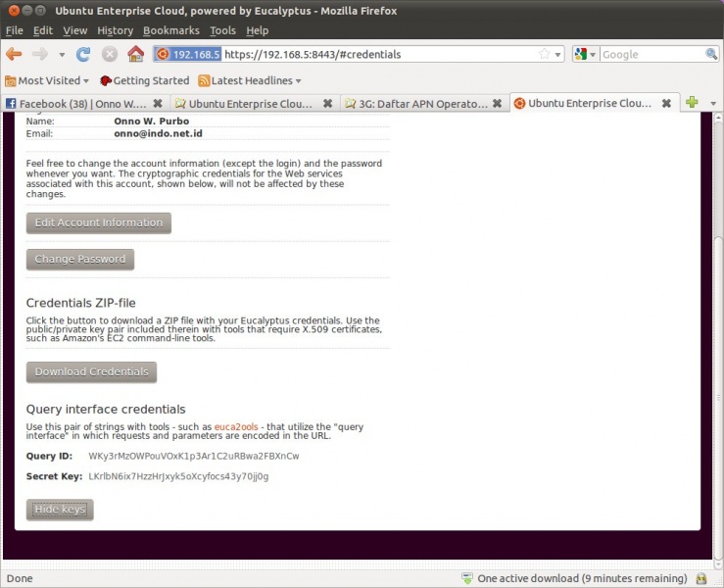Expand the Latest Headlines feed dropdown
Viewport: 724px width, 588px height.
[250, 80]
